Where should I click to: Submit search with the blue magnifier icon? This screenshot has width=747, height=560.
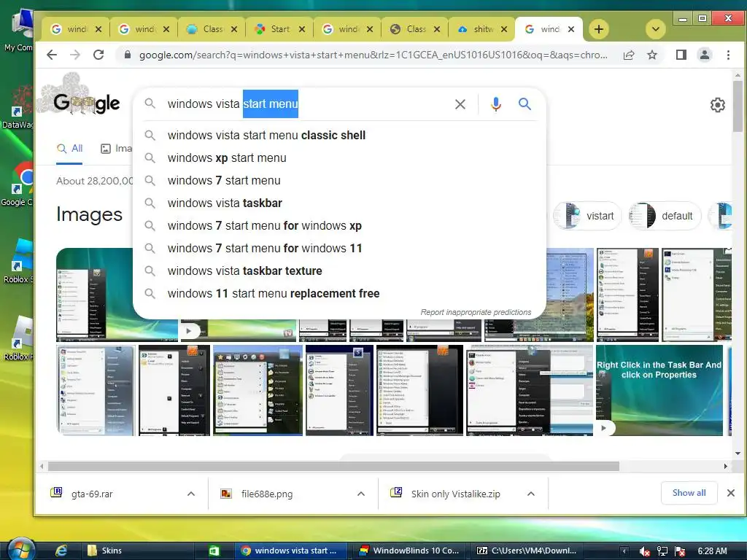[525, 104]
